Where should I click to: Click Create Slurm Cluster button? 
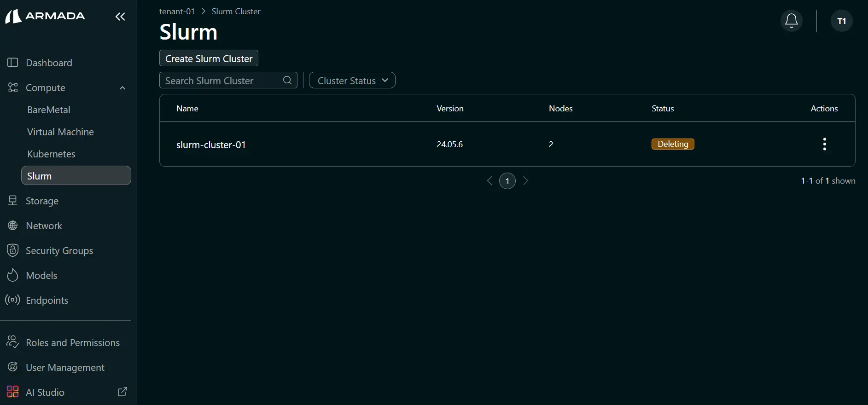point(209,58)
